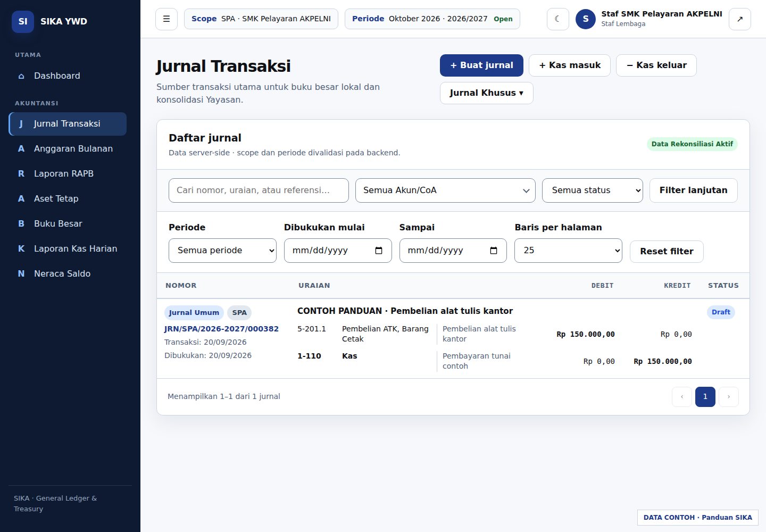Click account code 5-201.1

pos(312,329)
